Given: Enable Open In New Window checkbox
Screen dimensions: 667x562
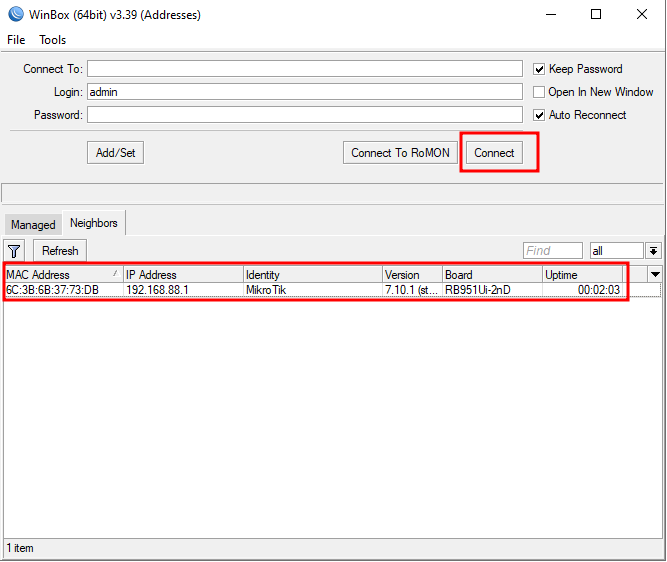Looking at the screenshot, I should coord(540,92).
